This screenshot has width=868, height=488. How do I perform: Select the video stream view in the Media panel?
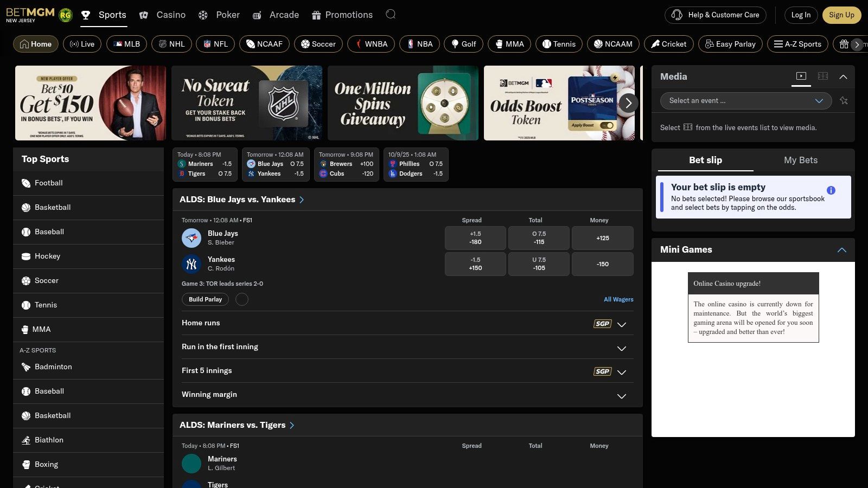[x=801, y=76]
